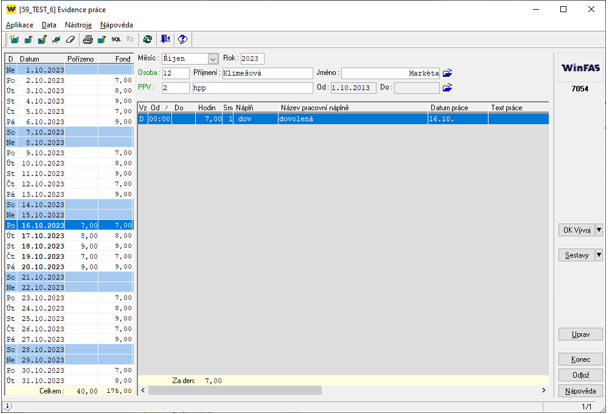Click the SQL toolbar icon
The width and height of the screenshot is (608, 414).
[x=116, y=39]
